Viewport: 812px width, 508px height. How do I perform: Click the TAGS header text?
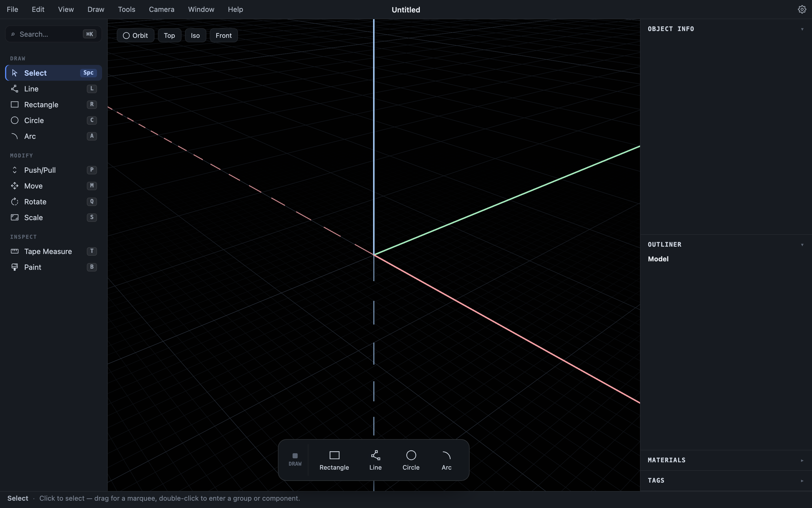click(x=656, y=480)
